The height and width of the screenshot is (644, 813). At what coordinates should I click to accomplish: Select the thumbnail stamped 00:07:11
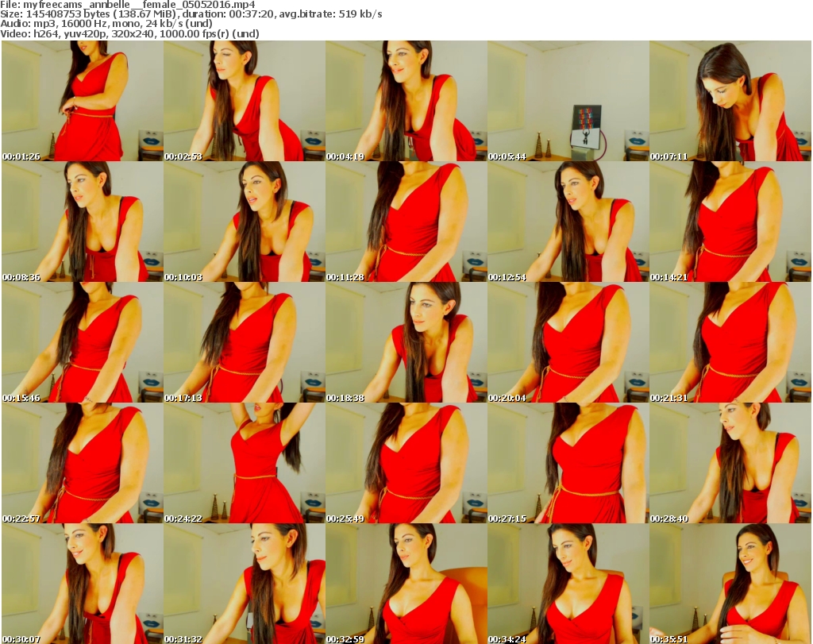(730, 101)
